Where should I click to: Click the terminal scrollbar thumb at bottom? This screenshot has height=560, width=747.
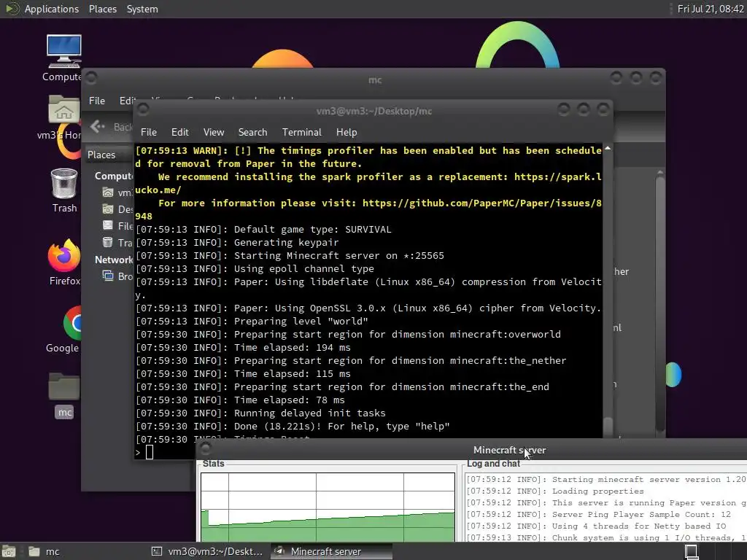(608, 427)
